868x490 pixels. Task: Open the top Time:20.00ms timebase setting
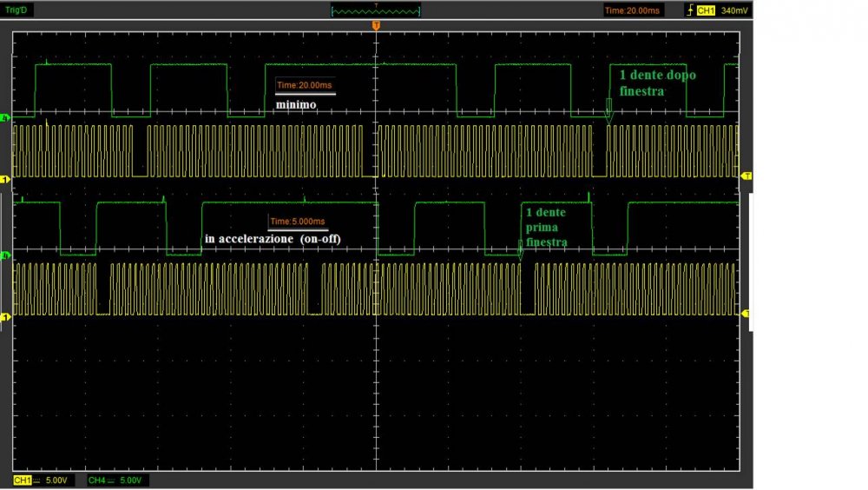pyautogui.click(x=632, y=10)
